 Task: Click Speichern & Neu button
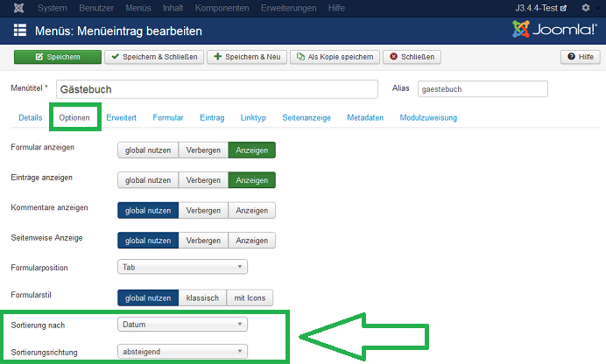250,57
